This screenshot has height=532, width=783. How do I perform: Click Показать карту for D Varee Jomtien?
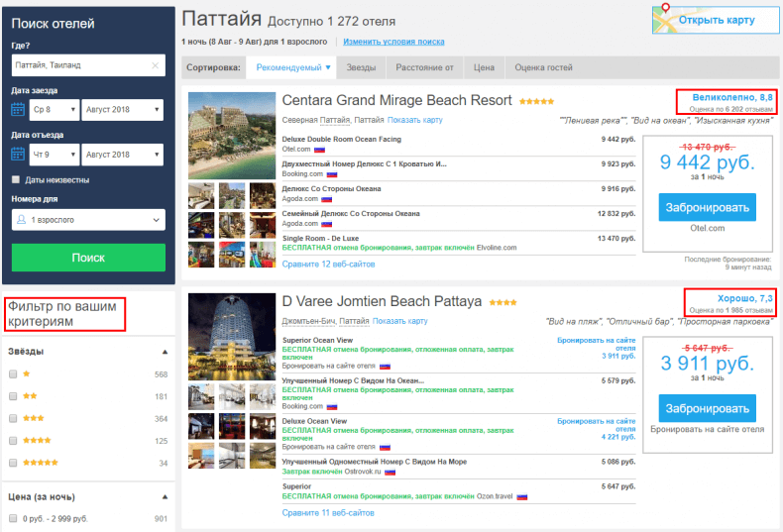pos(400,321)
